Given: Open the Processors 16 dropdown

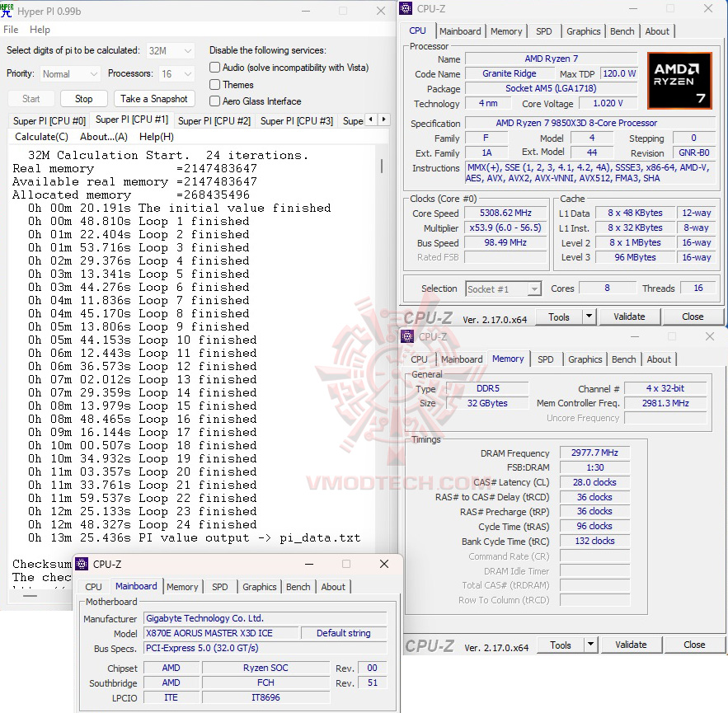Looking at the screenshot, I should (x=176, y=74).
